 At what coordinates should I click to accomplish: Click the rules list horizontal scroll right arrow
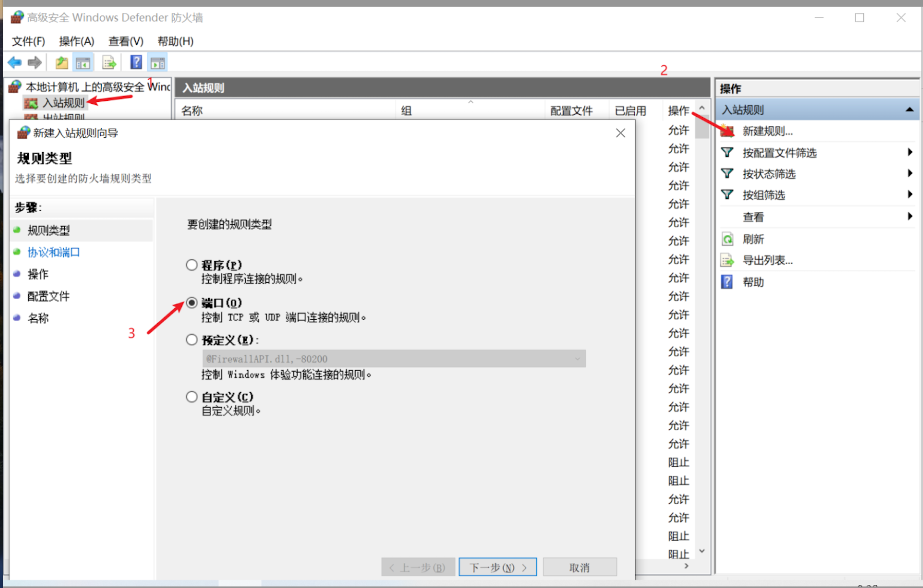[687, 566]
